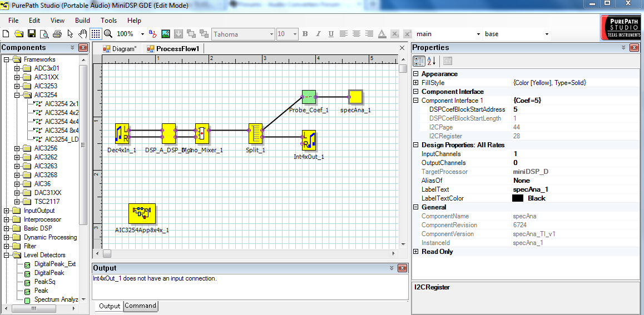Expand the Basic DSP folder
Viewport: 644px width, 315px height.
pos(6,228)
